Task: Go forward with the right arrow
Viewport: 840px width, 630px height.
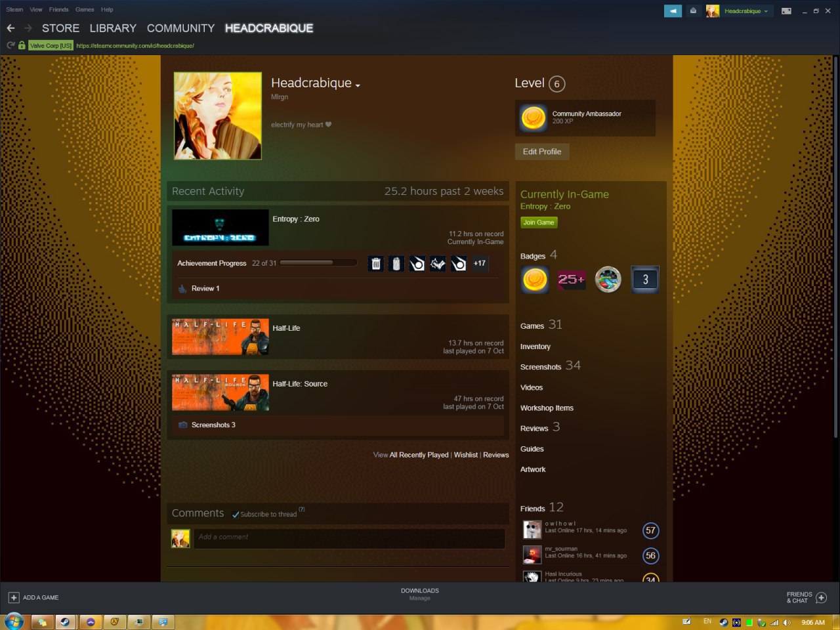Action: point(28,28)
